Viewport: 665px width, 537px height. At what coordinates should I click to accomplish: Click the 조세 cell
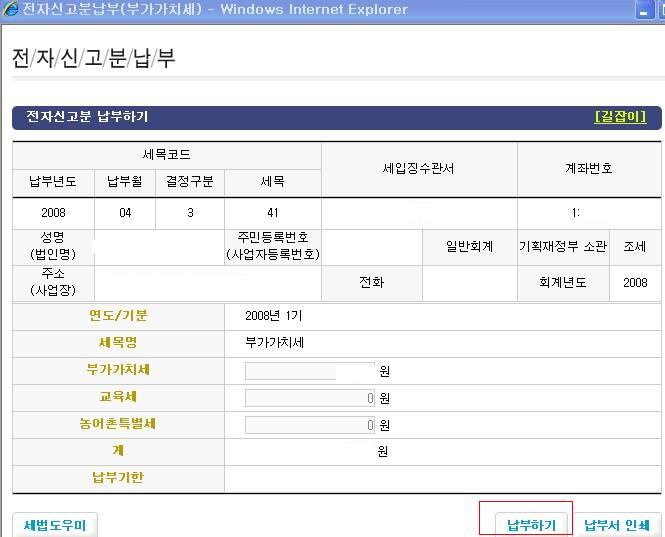(x=635, y=246)
